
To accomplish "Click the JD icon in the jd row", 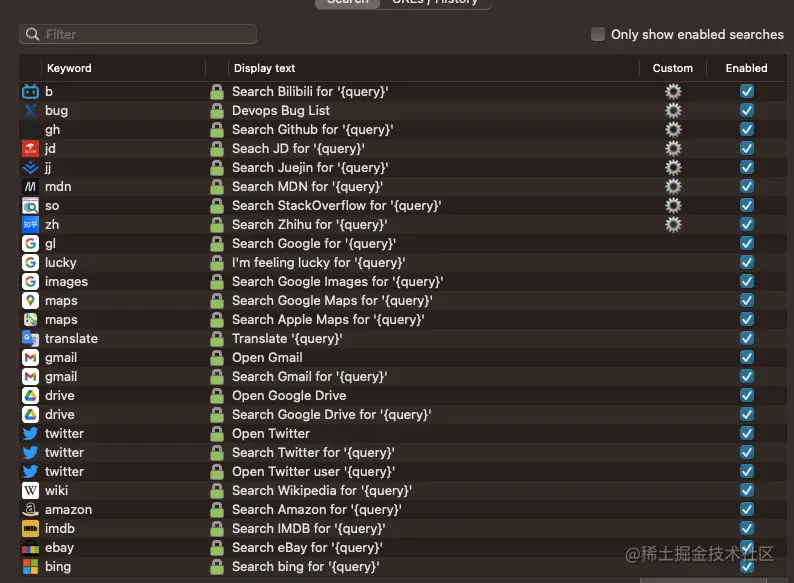I will click(30, 149).
